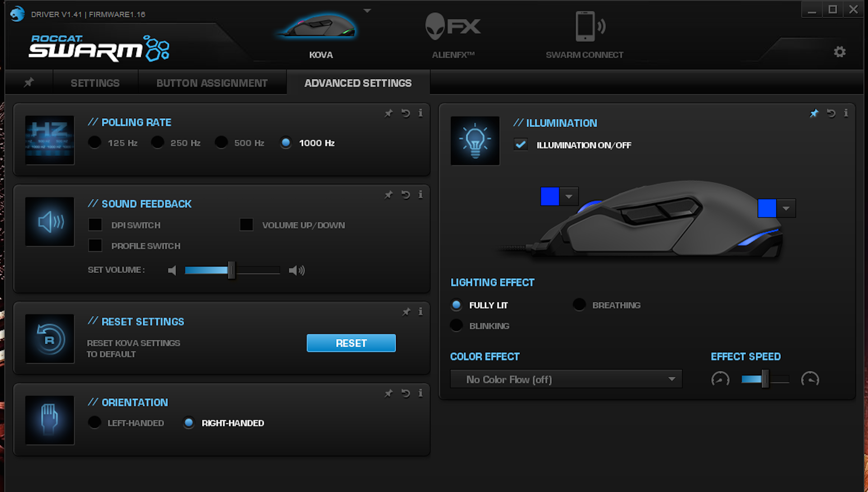This screenshot has width=868, height=492.
Task: Click the Reset Settings thumbnail
Action: point(50,339)
